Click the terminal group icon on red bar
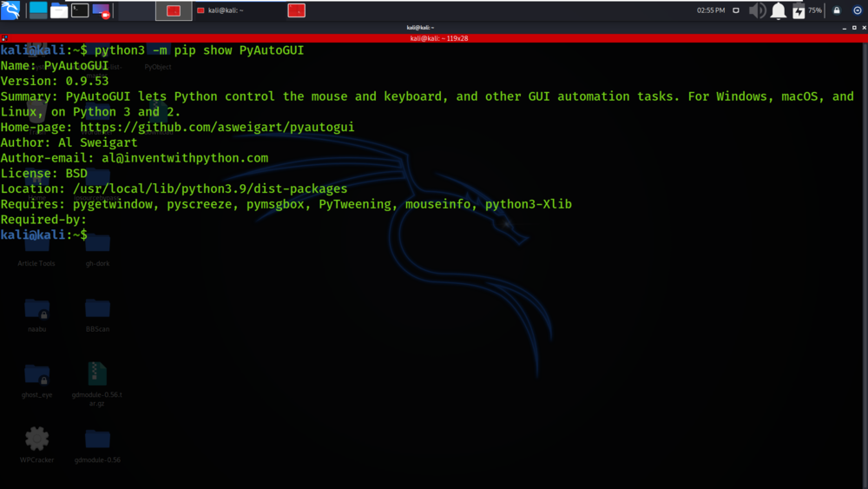Image resolution: width=868 pixels, height=489 pixels. click(4, 38)
